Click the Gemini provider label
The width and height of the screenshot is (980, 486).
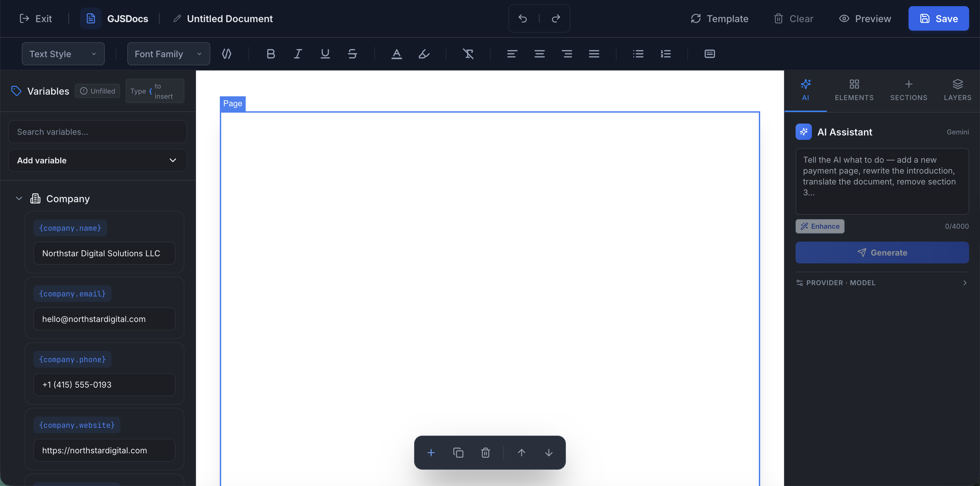pos(958,132)
